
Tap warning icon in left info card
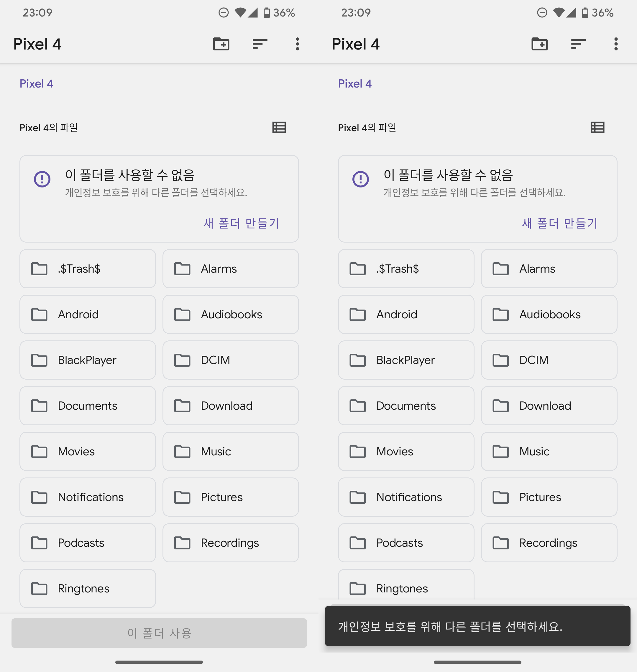coord(42,179)
